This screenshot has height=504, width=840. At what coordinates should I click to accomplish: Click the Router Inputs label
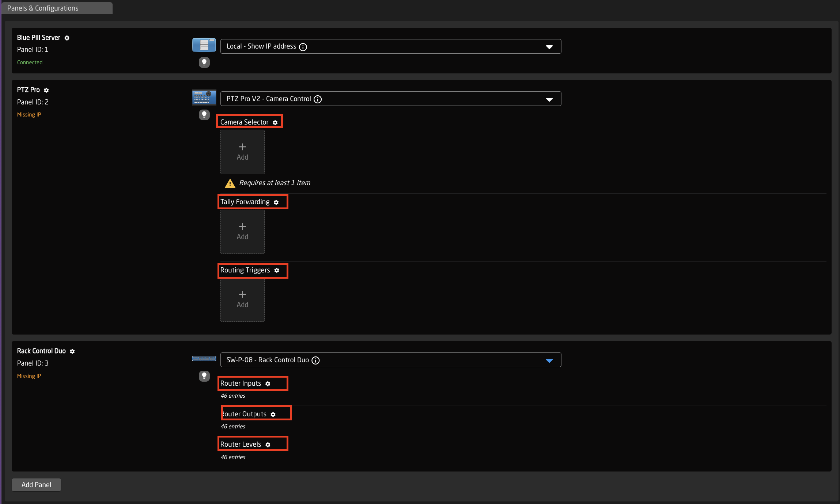(x=241, y=383)
